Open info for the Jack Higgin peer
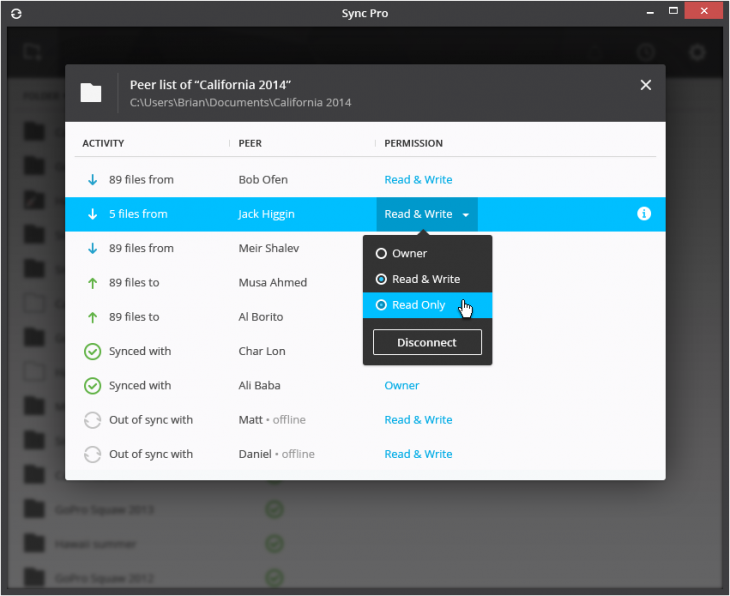The image size is (730, 596). [x=643, y=214]
